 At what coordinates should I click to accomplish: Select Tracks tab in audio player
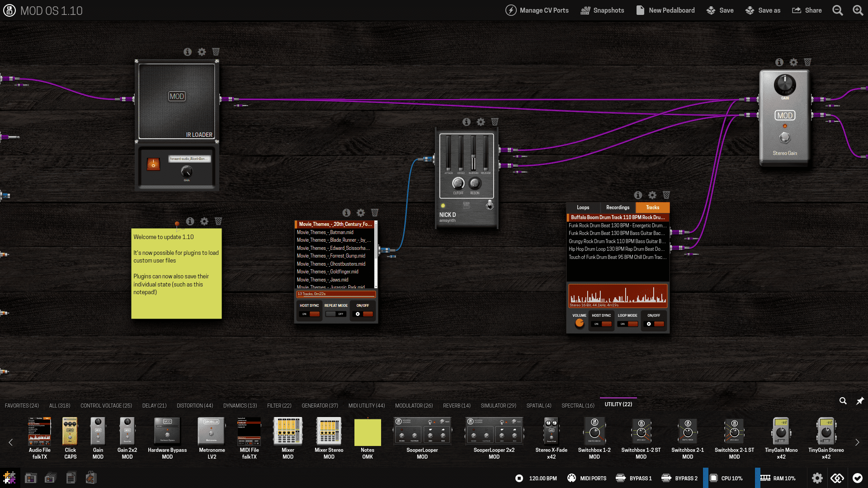click(x=652, y=207)
